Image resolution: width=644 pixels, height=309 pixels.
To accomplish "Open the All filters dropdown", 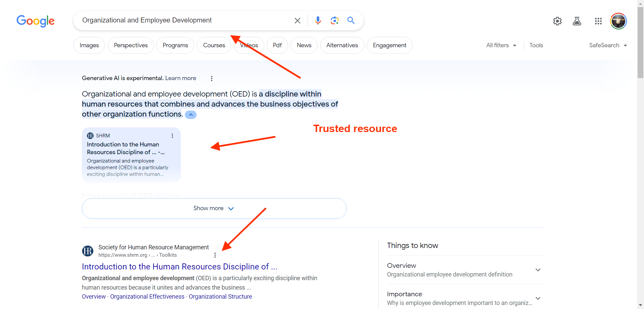I will coord(501,45).
